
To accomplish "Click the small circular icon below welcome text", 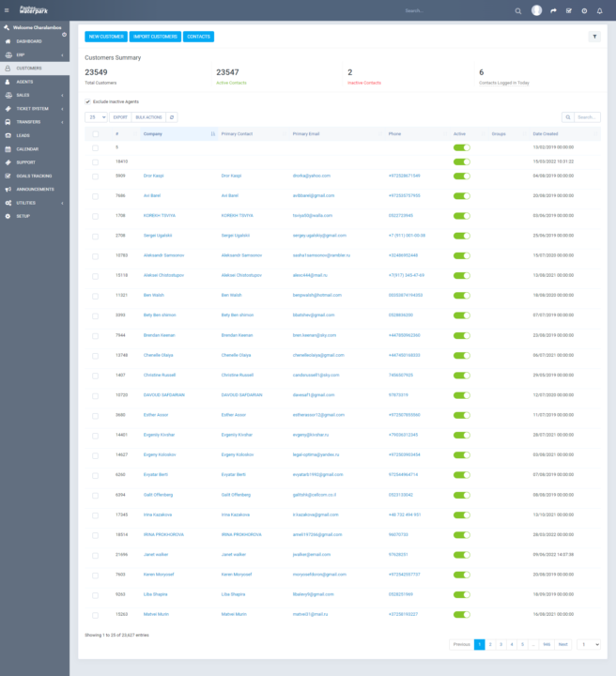I will (x=64, y=35).
